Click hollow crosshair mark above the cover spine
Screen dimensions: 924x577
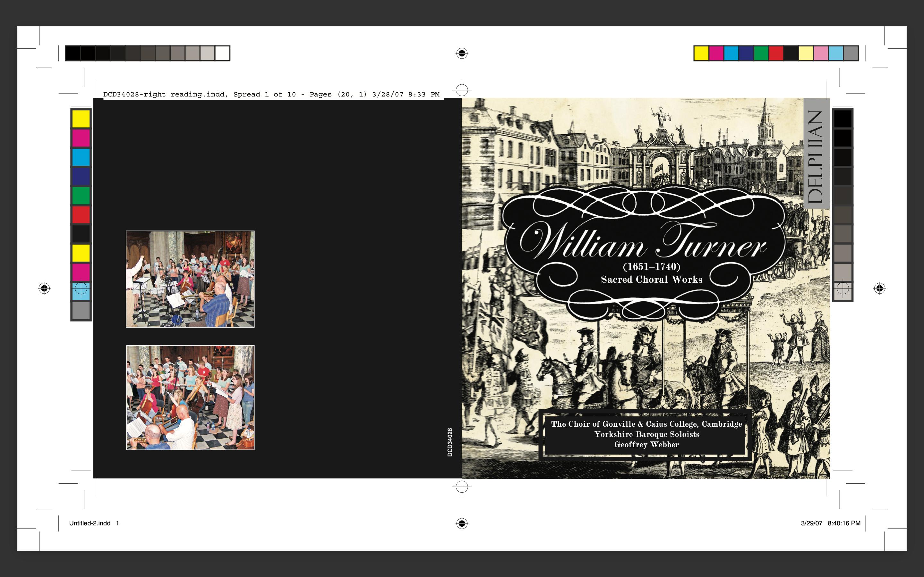pos(462,90)
